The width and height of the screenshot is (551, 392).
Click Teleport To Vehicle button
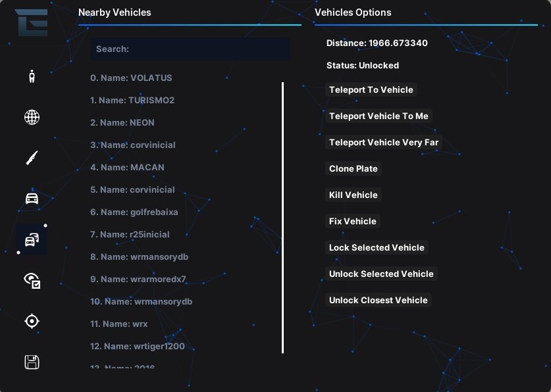pos(371,90)
